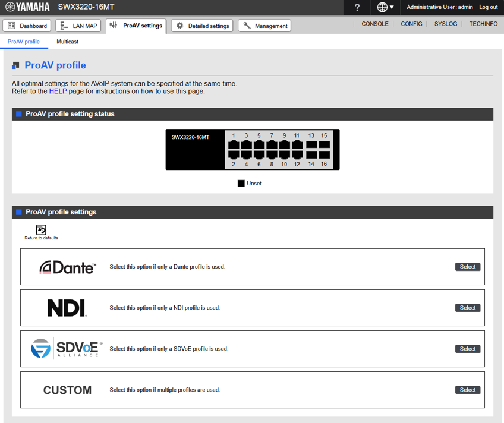
Task: Go to the Management tab
Action: point(264,26)
